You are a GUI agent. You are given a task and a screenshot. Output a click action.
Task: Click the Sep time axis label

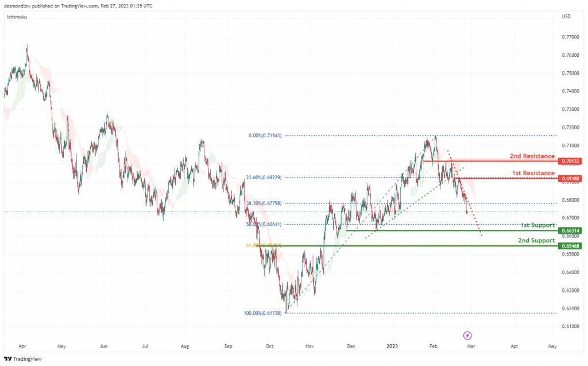228,346
